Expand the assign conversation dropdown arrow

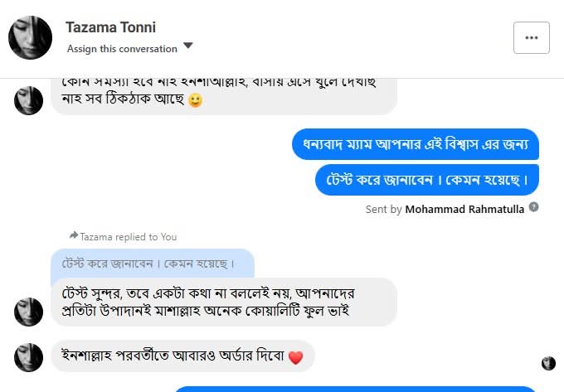188,46
